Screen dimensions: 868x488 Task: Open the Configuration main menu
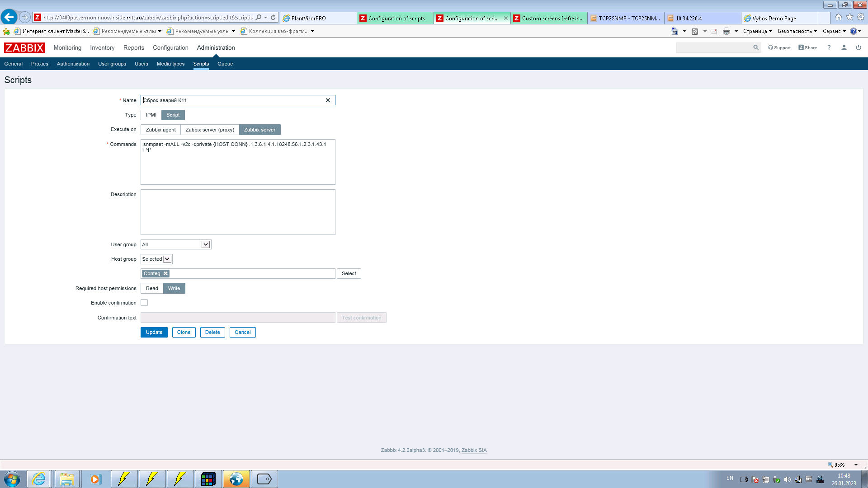click(x=170, y=47)
